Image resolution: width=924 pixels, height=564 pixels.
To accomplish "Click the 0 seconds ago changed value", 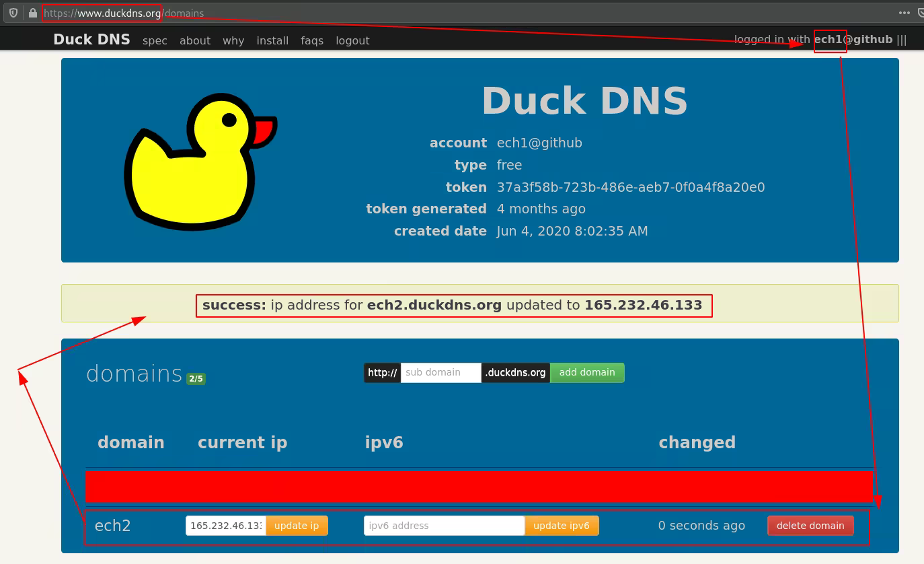I will (701, 526).
